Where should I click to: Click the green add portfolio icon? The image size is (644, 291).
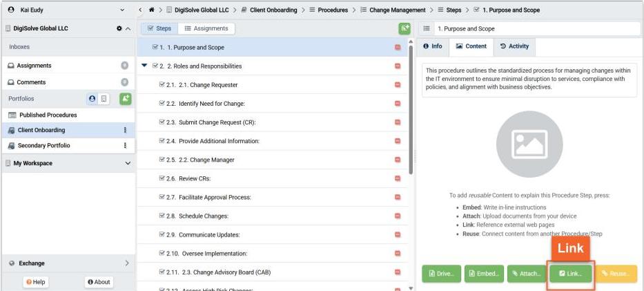[x=125, y=99]
